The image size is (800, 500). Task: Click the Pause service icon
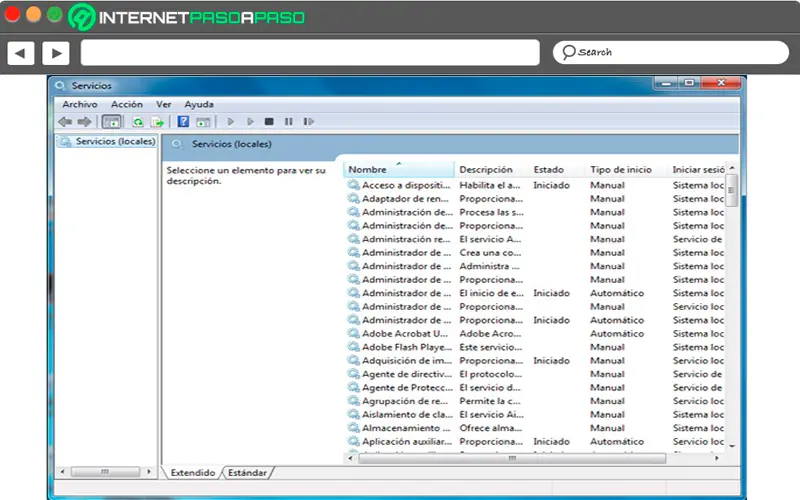point(289,122)
